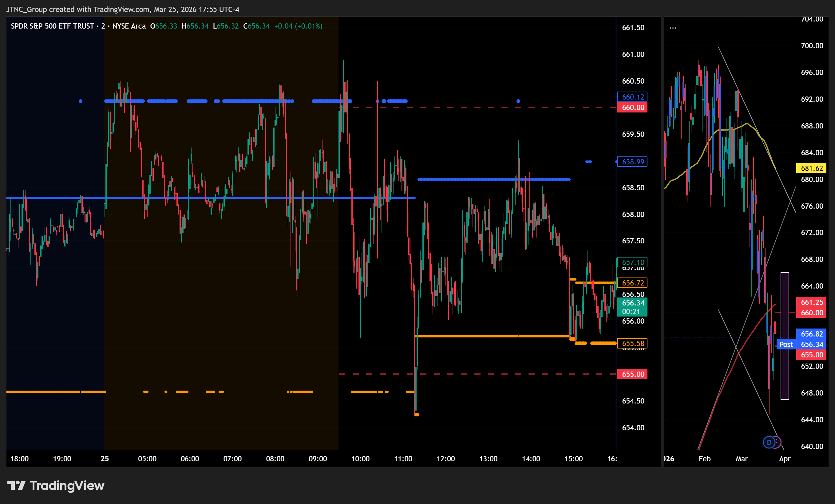Click the red 661.25 label on daily chart
This screenshot has width=835, height=504.
[811, 302]
